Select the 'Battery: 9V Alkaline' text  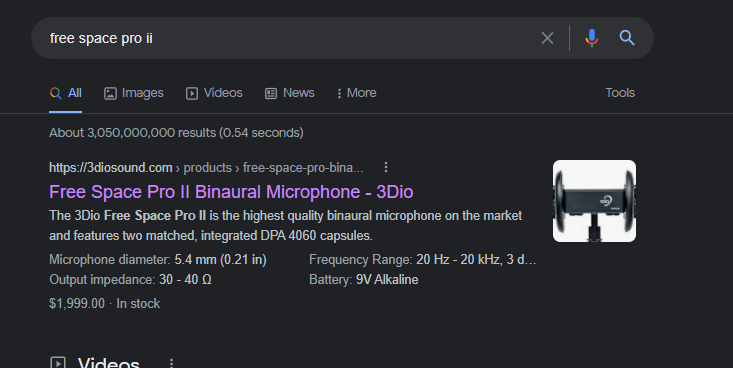(364, 280)
